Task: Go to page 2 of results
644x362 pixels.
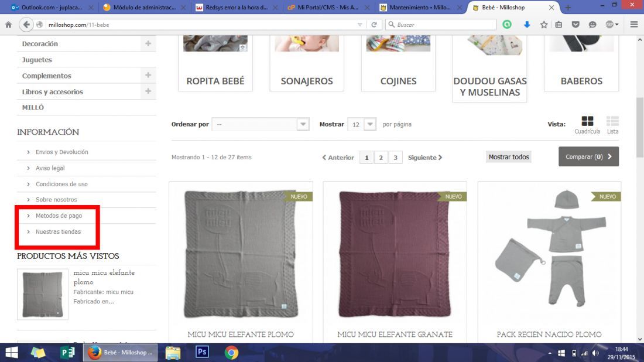Action: point(381,158)
